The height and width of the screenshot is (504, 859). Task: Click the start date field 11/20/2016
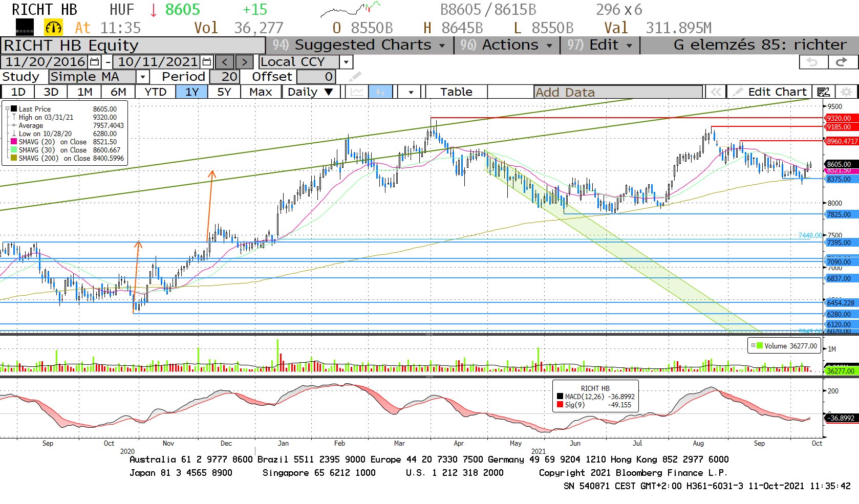[x=45, y=62]
